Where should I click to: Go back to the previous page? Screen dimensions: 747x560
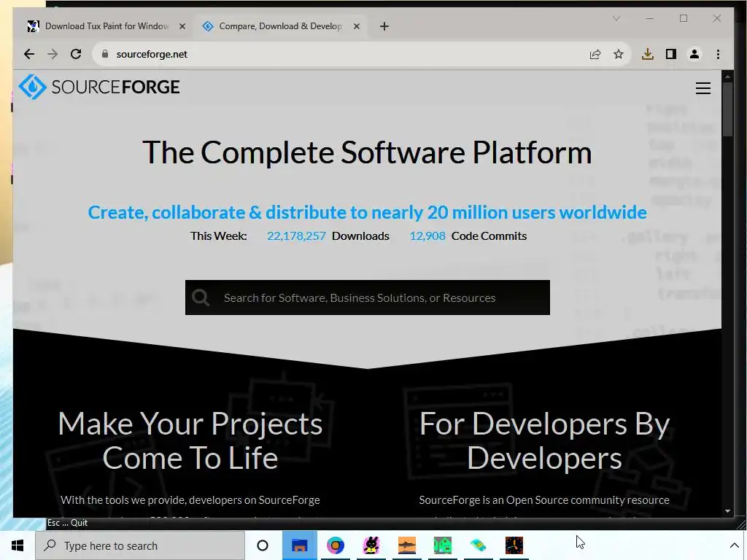[x=29, y=54]
